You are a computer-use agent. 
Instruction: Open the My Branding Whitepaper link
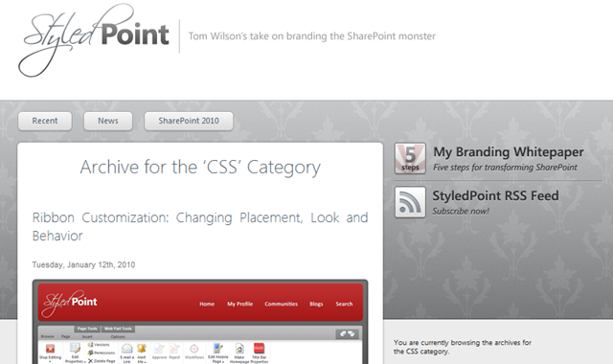coord(509,151)
